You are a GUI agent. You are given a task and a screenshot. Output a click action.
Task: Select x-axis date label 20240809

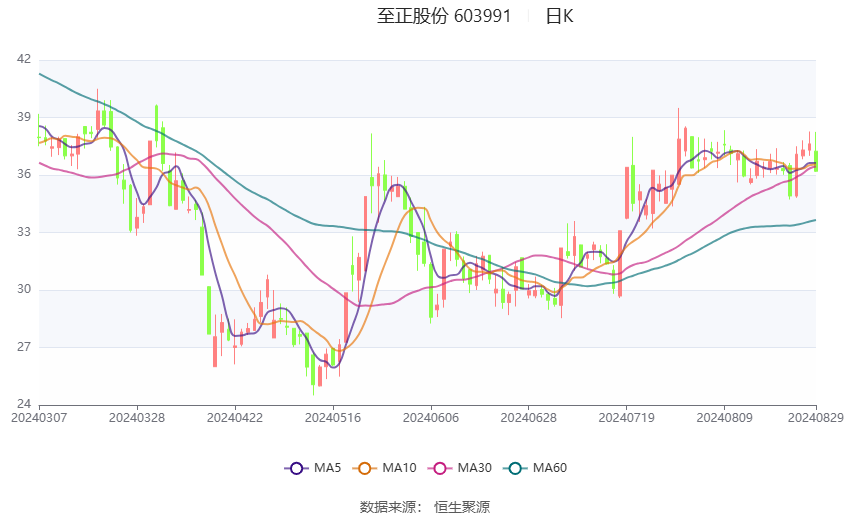point(724,418)
